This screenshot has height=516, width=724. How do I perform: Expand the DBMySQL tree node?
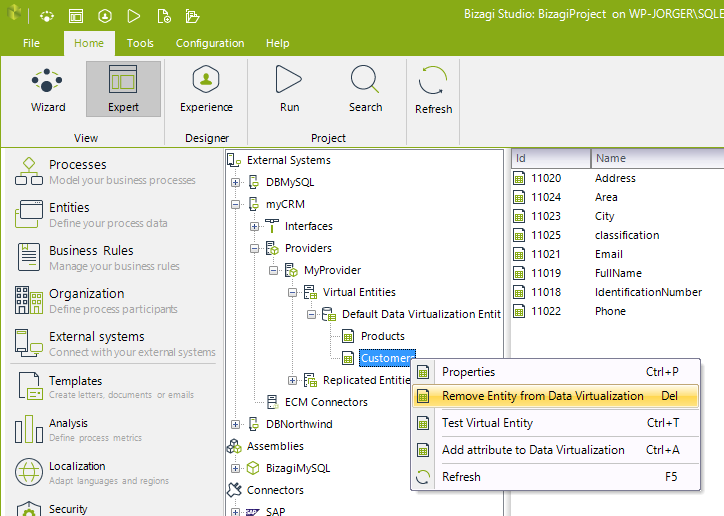(x=235, y=182)
